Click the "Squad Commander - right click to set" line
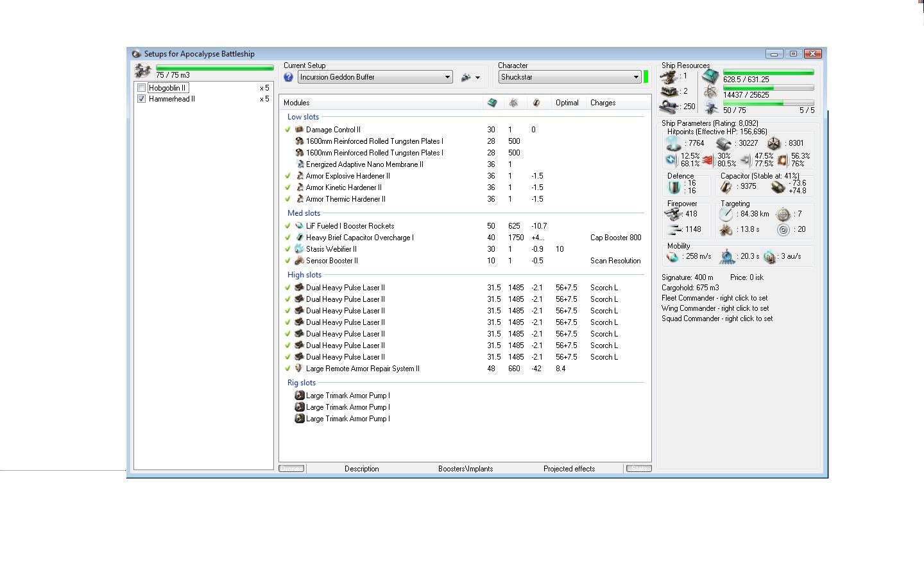924x578 pixels. (717, 319)
